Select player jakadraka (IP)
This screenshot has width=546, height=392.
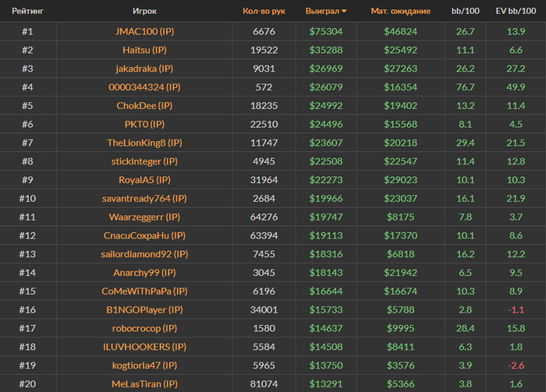coord(144,69)
